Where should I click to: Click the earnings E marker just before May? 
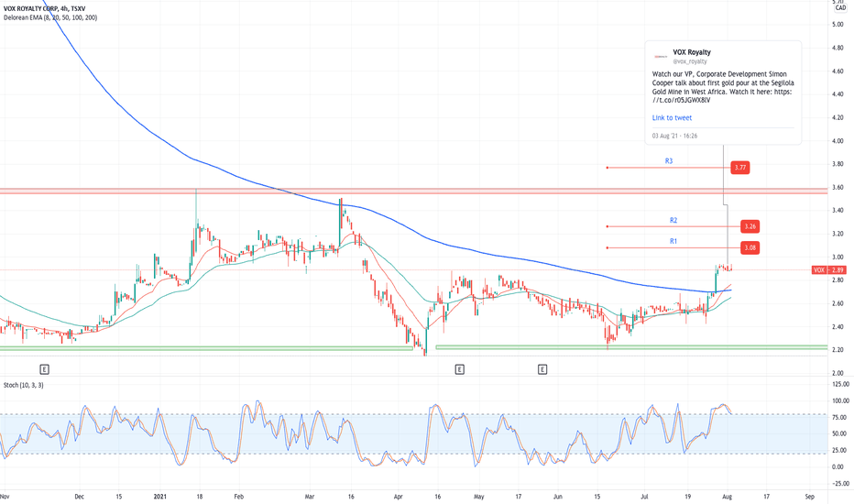point(460,369)
